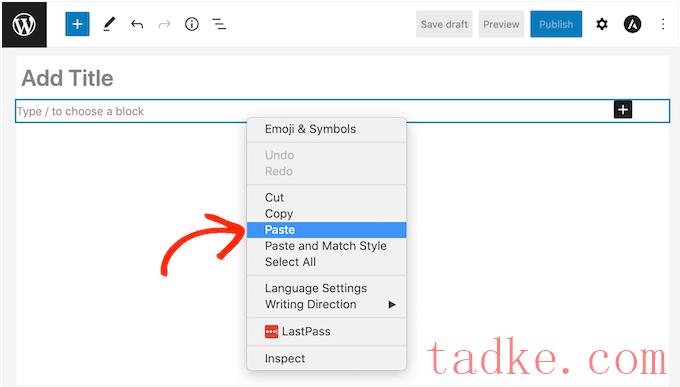Open the block inserter plus button
680x387 pixels.
click(x=77, y=24)
